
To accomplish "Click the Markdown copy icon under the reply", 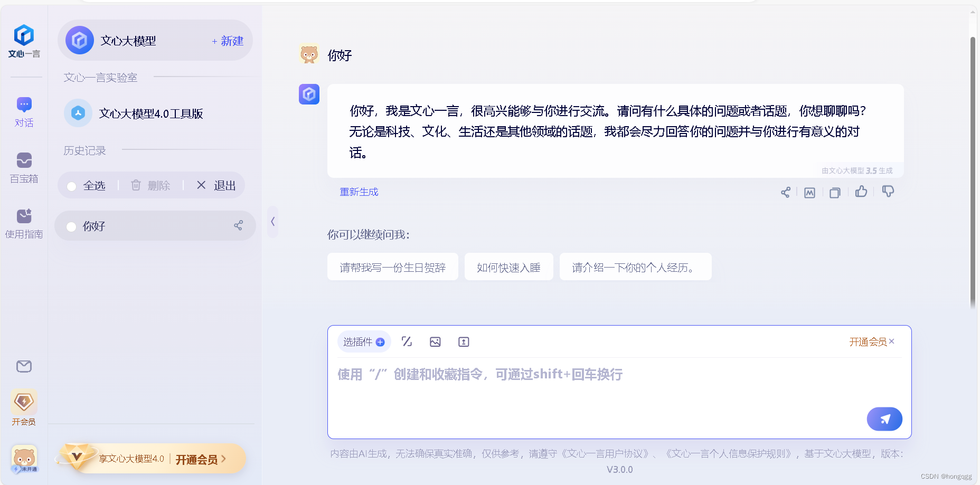I will (809, 193).
